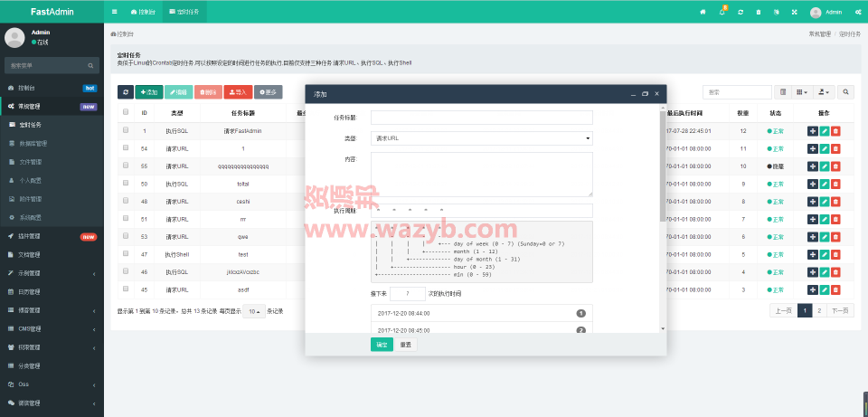
Task: Click the red delete icon in row ID 45
Action: click(x=835, y=289)
